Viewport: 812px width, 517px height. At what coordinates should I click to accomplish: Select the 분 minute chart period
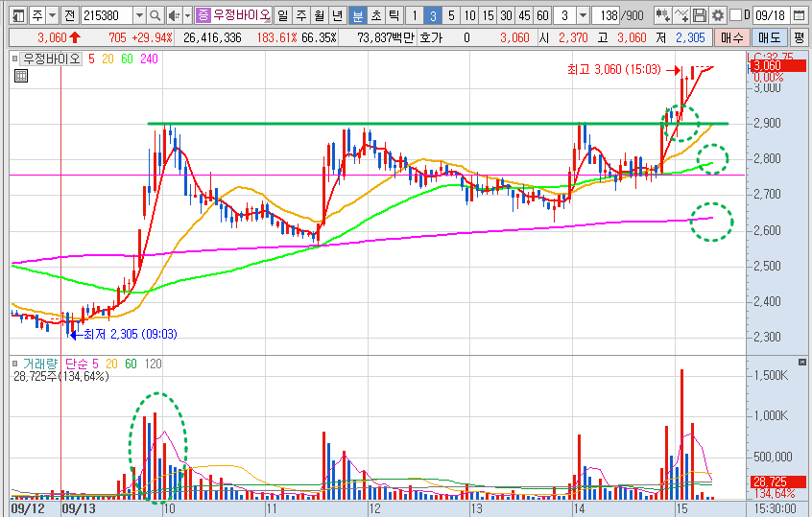[357, 16]
